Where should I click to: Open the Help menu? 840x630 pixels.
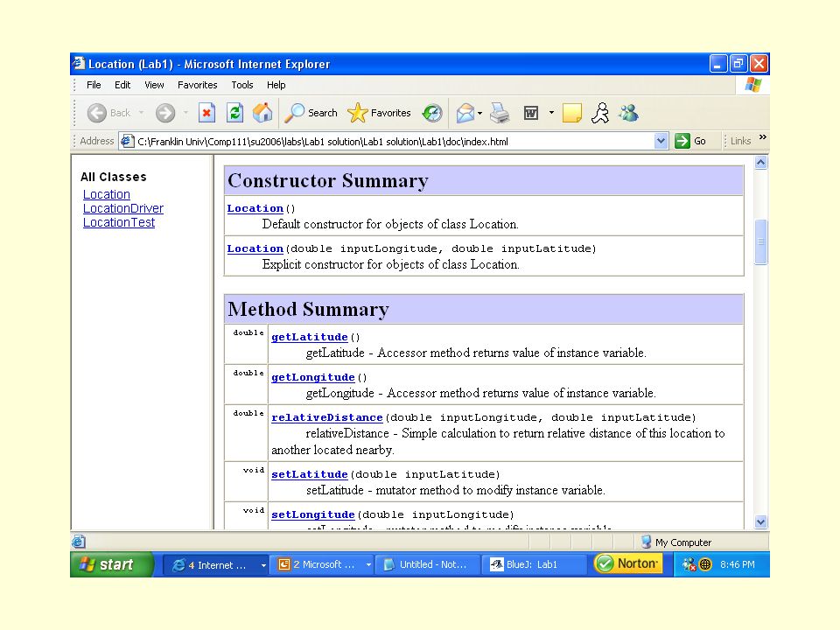276,85
